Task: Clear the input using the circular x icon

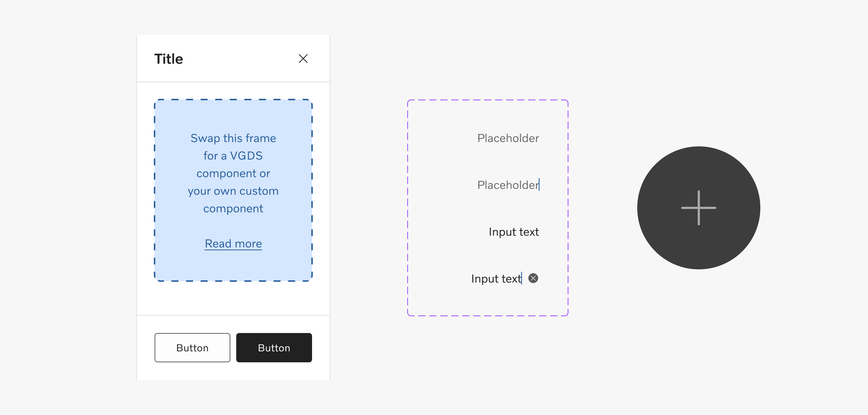Action: 533,278
